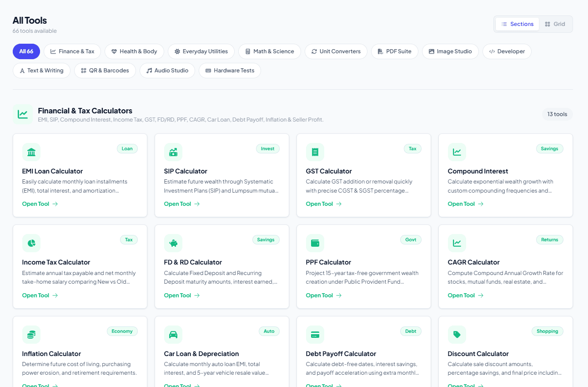Click the Debt Payoff Calculator title
The image size is (588, 387).
pyautogui.click(x=341, y=354)
